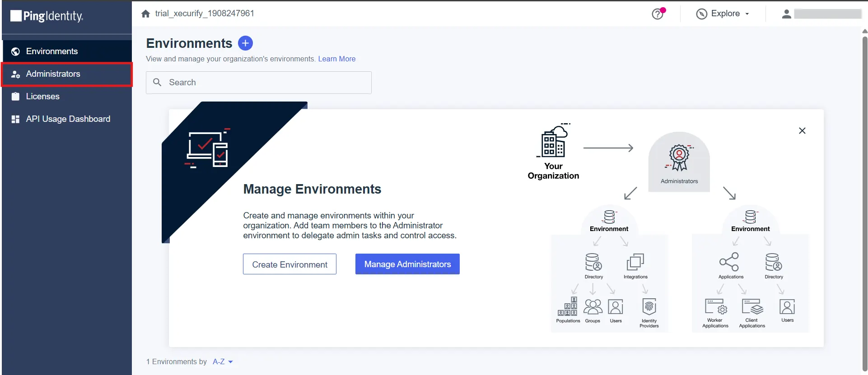Click the Worker Applications icon
Image resolution: width=868 pixels, height=375 pixels.
coord(716,306)
